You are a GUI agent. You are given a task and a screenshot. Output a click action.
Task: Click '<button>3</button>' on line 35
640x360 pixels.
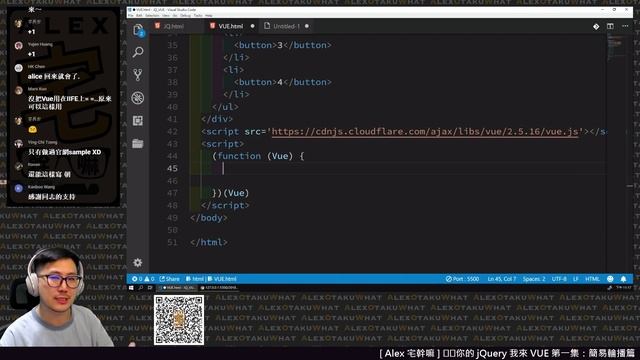282,45
